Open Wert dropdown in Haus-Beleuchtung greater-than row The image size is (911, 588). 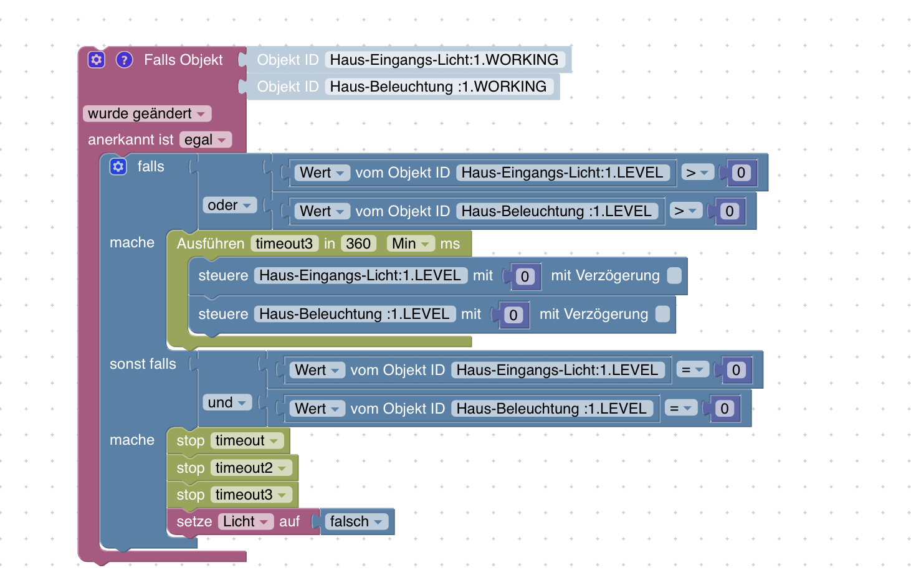tap(322, 211)
